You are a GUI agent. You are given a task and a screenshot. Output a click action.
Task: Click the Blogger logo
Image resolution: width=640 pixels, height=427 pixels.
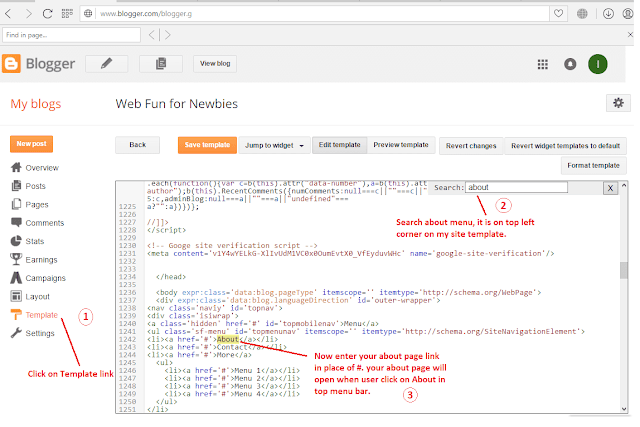tap(39, 64)
